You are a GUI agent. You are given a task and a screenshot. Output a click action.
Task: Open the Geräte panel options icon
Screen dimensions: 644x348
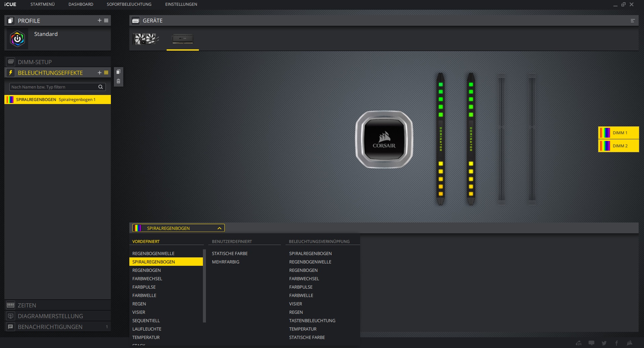pyautogui.click(x=633, y=21)
